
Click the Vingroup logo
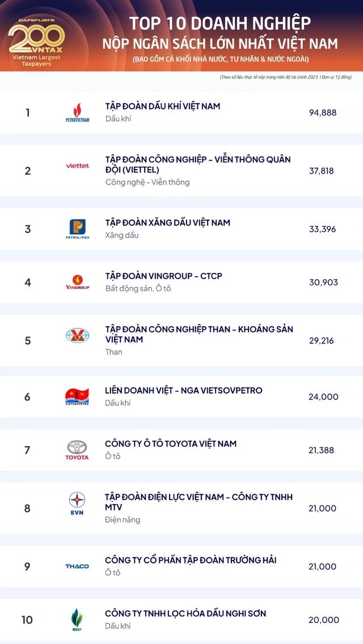click(77, 282)
